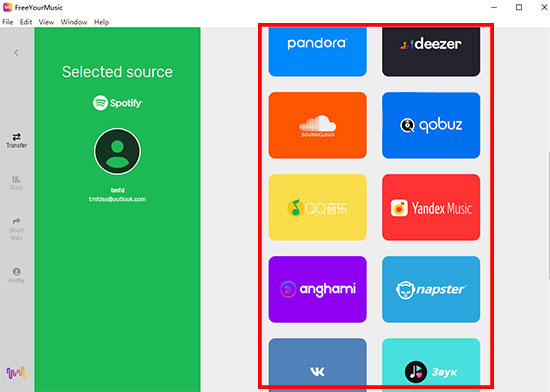Viewport: 550px width, 392px height.
Task: Open the Window menu
Action: tap(74, 22)
